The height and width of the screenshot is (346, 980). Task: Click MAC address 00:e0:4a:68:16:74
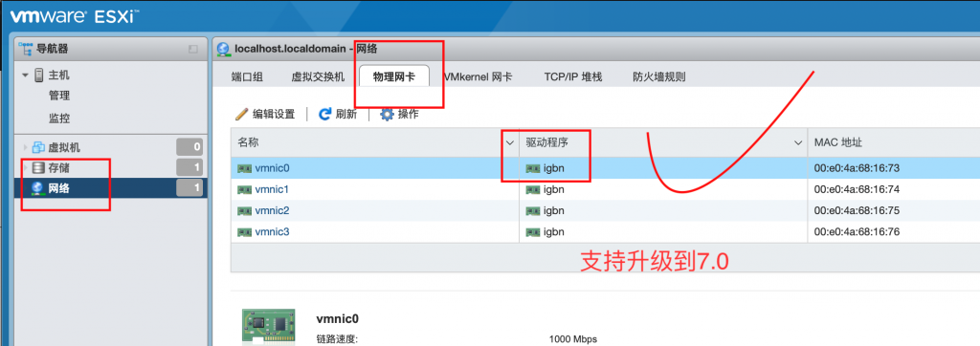(857, 188)
